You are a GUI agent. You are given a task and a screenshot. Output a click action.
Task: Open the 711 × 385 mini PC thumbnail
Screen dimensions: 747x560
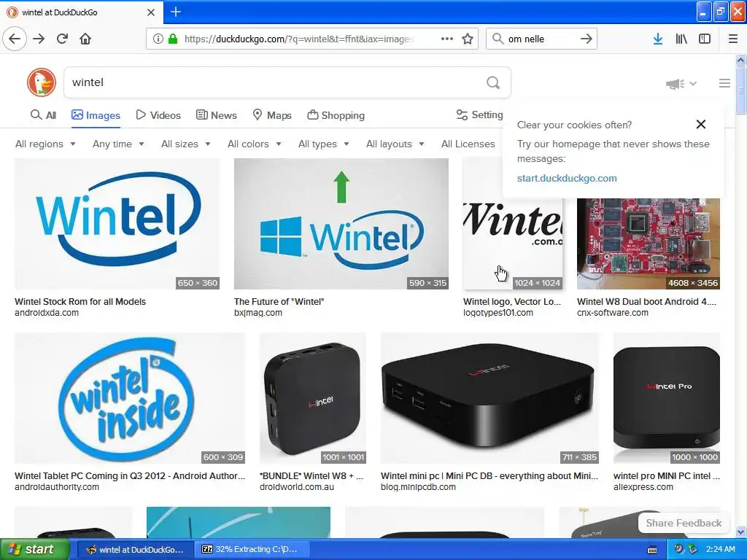point(489,398)
